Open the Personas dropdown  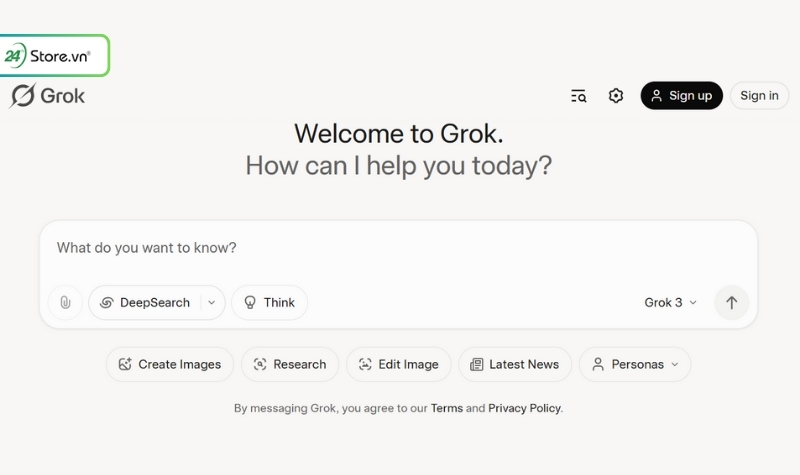click(635, 364)
